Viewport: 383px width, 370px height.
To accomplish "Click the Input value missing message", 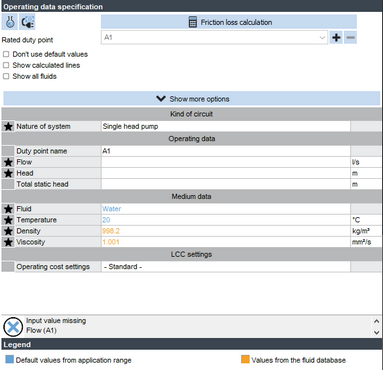I will click(x=56, y=321).
